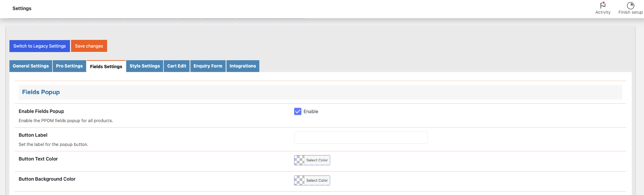Open the Activity flag icon

tap(603, 5)
